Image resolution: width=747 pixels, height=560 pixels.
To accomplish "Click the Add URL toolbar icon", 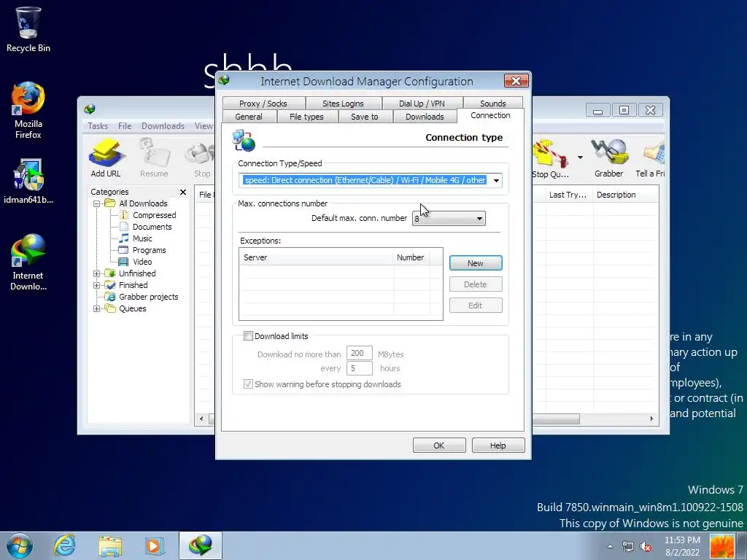I will tap(106, 157).
